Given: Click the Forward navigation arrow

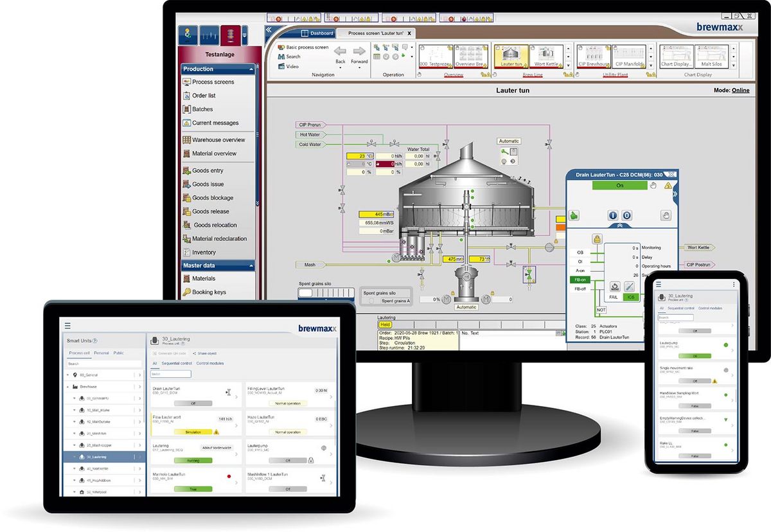Looking at the screenshot, I should click(359, 51).
